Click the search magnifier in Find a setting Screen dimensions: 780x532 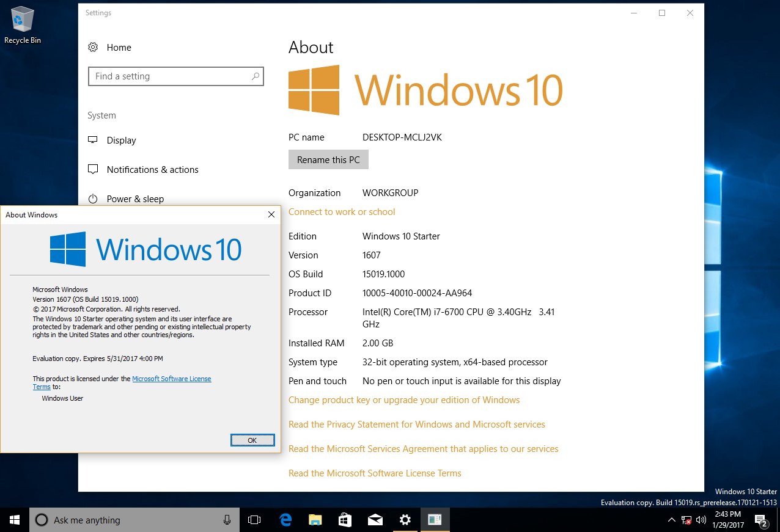click(256, 76)
